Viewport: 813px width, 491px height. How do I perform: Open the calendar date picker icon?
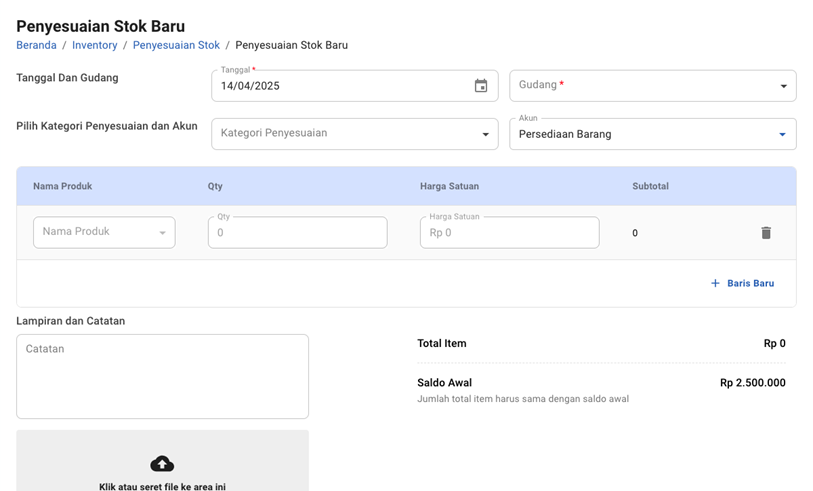click(x=480, y=86)
